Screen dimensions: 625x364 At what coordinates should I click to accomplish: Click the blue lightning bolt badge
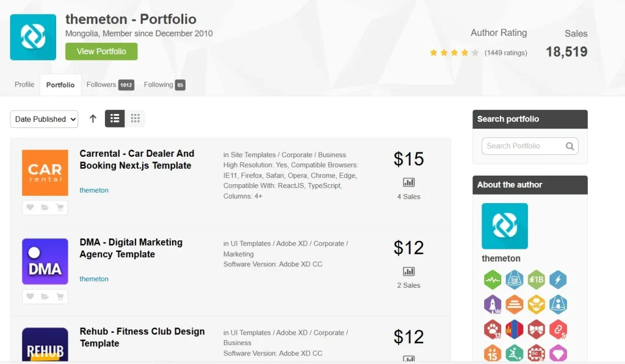point(558,280)
